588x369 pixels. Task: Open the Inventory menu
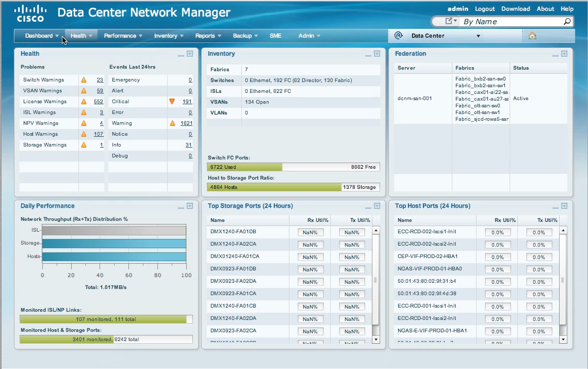(x=169, y=36)
